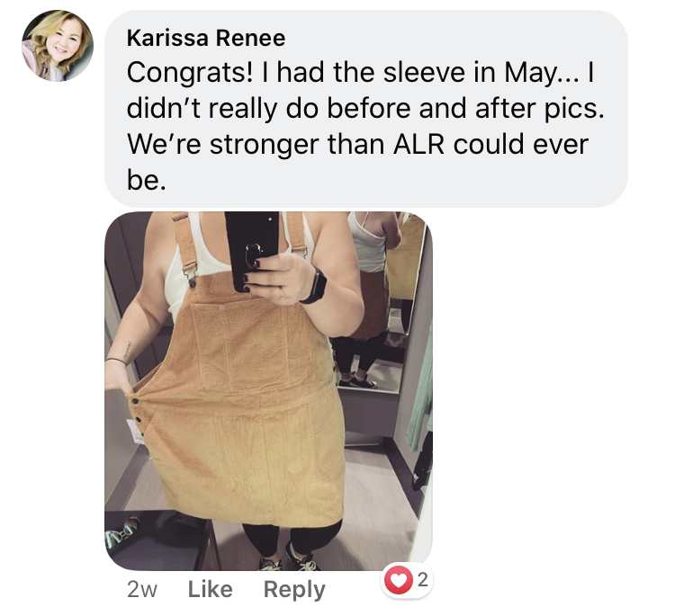675x616 pixels.
Task: Click the word ALR in the comment
Action: [x=418, y=144]
